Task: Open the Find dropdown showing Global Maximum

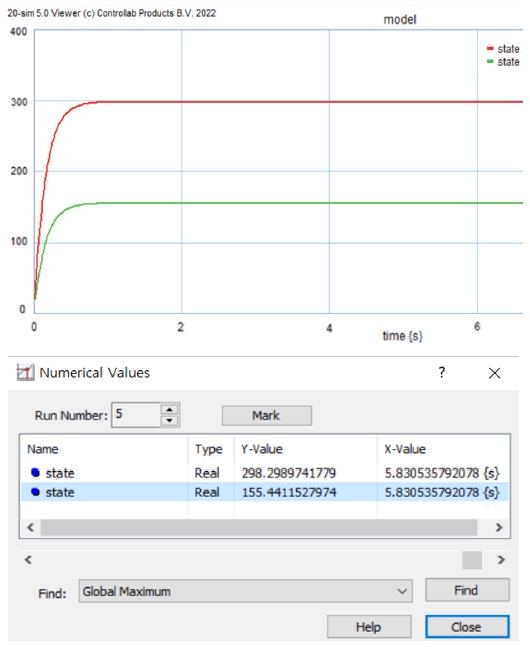Action: click(x=245, y=591)
